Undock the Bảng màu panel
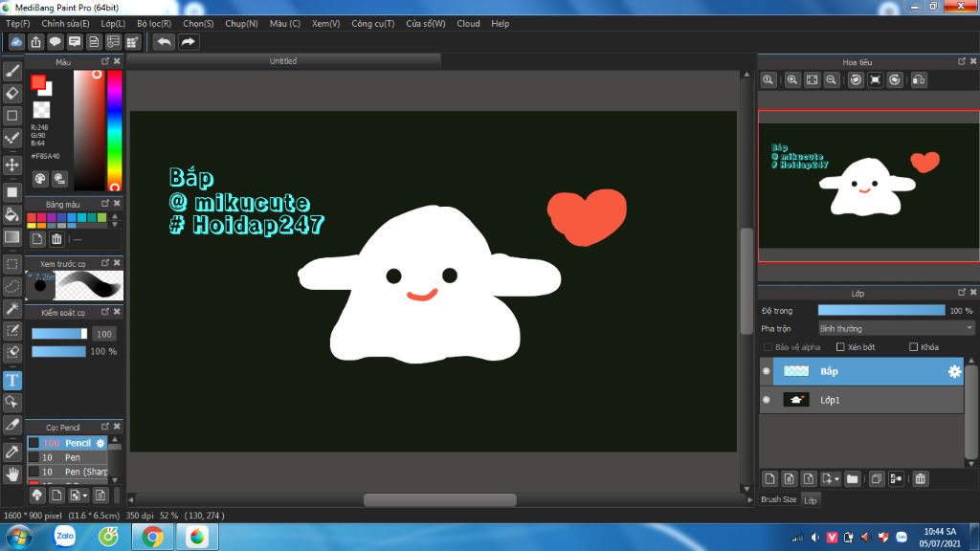Image resolution: width=980 pixels, height=551 pixels. [105, 204]
